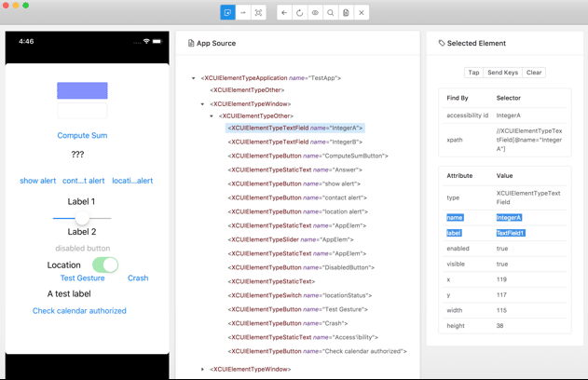Quit session with the X toolbar icon
This screenshot has height=380, width=588.
(362, 13)
